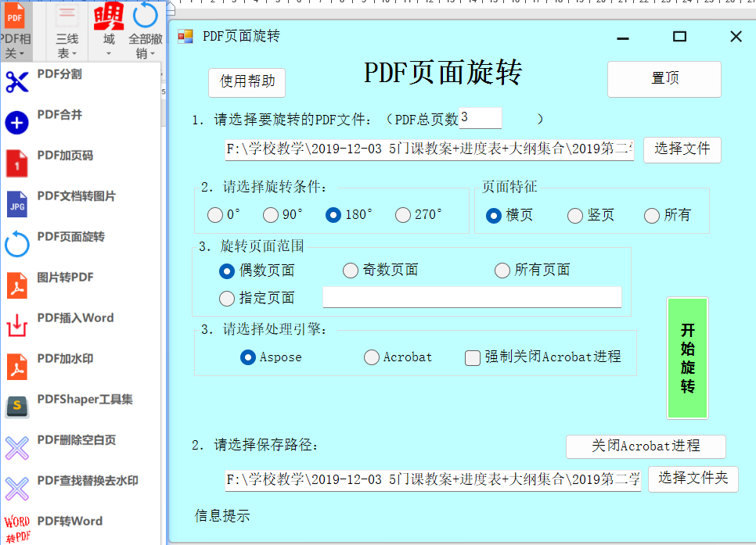Viewport: 756px width, 545px height.
Task: Click the PDF合并 blue plus icon
Action: coord(17,123)
